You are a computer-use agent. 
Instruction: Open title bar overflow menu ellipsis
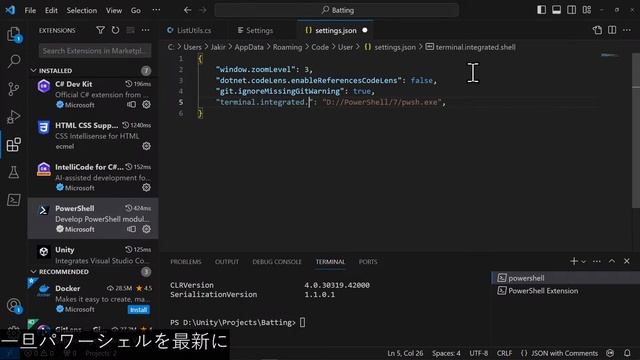point(156,10)
